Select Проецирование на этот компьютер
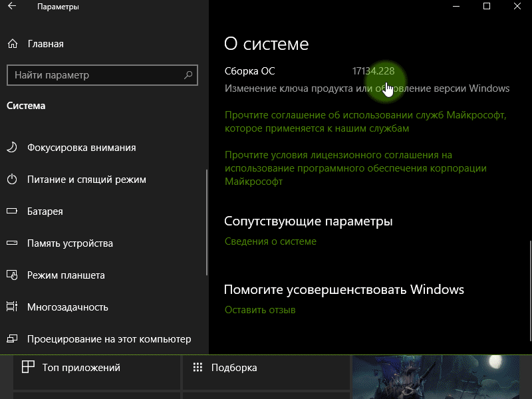 (x=109, y=339)
